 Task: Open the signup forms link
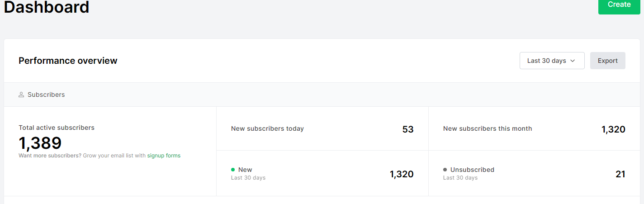(x=164, y=156)
